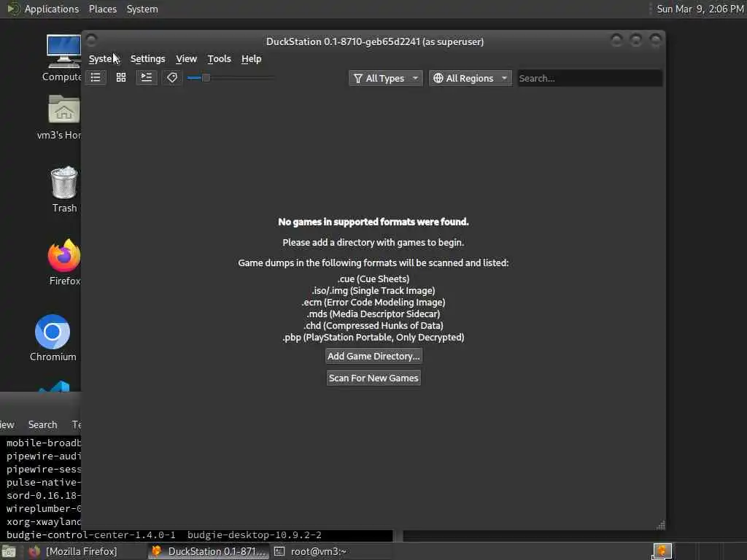The width and height of the screenshot is (747, 560).
Task: Click "No games in supported formats were found."
Action: [x=373, y=222]
